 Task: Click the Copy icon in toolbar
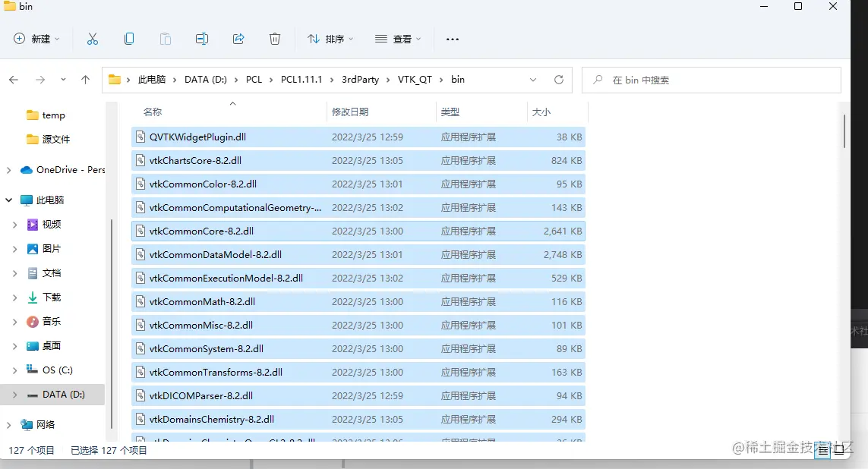tap(129, 39)
